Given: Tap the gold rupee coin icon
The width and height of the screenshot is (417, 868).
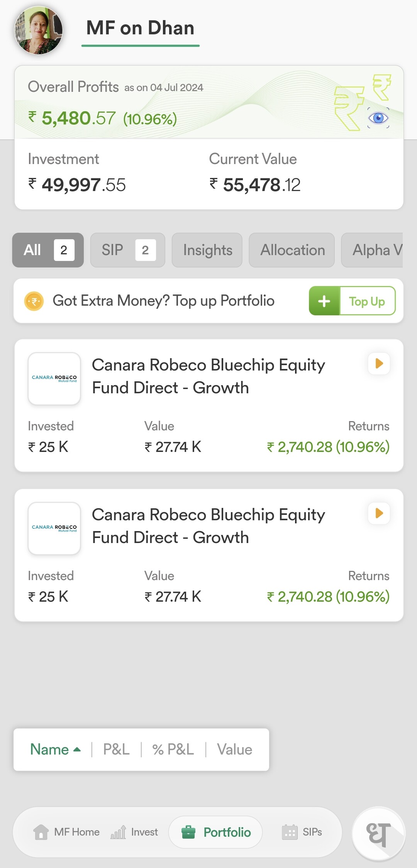Looking at the screenshot, I should (34, 301).
